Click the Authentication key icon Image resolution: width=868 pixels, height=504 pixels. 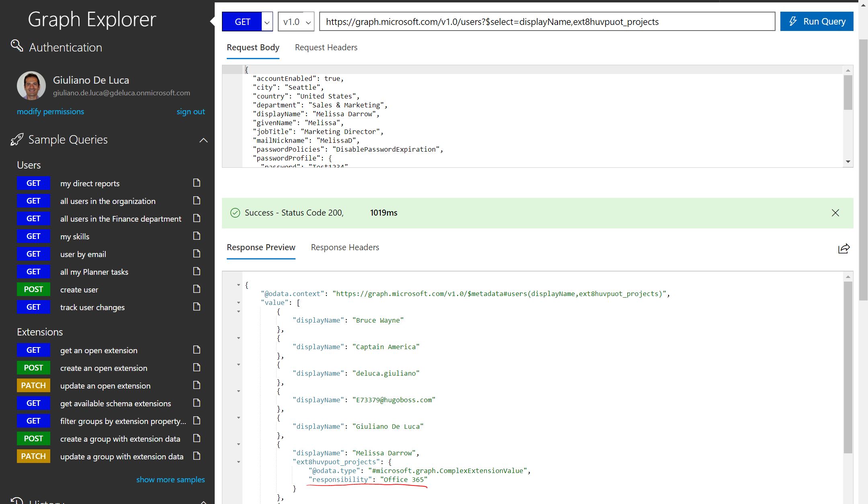17,46
